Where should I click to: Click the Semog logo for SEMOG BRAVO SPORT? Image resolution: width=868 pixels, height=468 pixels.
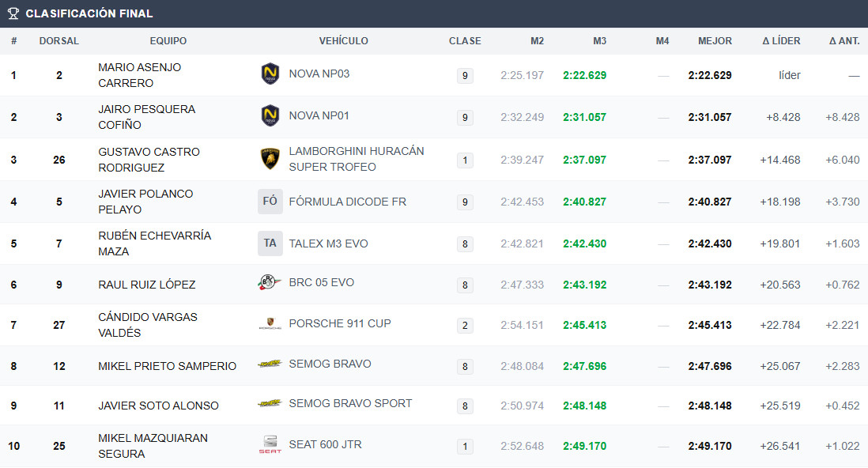pos(270,403)
